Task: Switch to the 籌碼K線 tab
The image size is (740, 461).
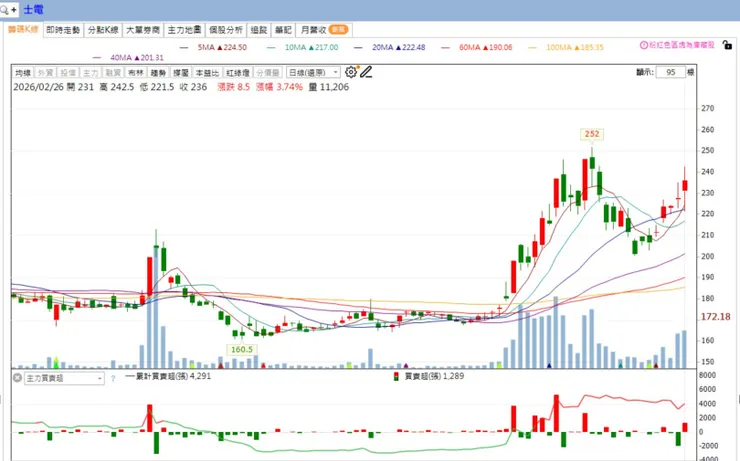Action: tap(23, 29)
